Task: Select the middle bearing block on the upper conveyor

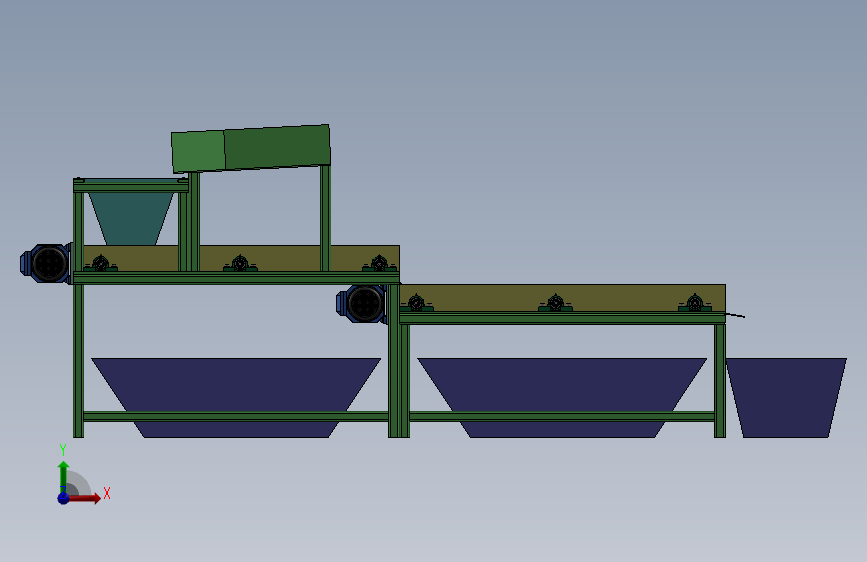Action: 240,264
